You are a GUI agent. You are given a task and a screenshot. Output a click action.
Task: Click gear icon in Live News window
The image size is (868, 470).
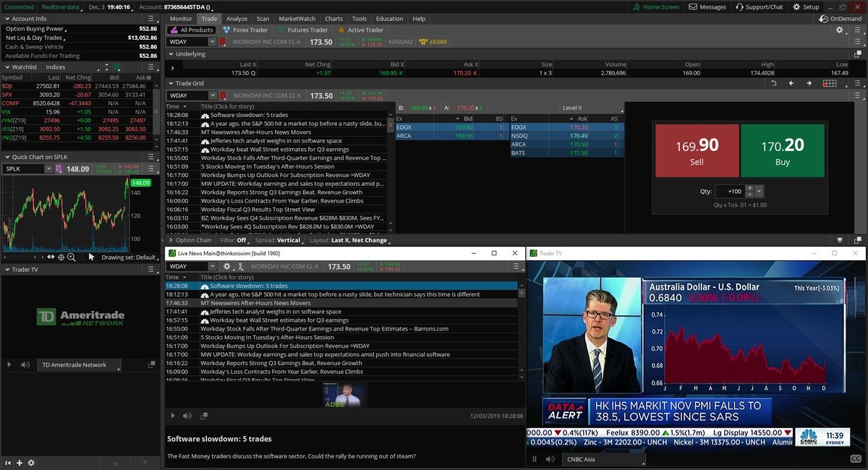pyautogui.click(x=227, y=266)
